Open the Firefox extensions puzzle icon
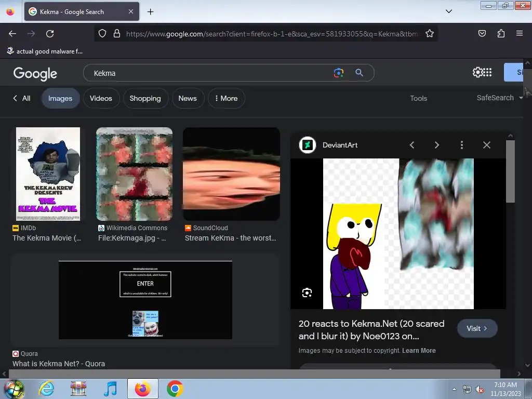The width and height of the screenshot is (532, 399). point(501,33)
